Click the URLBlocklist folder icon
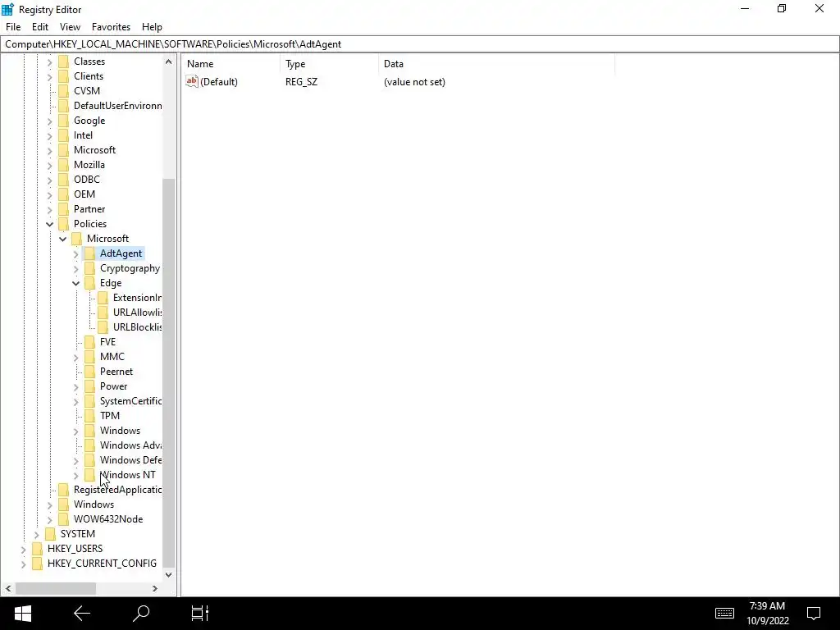 103,326
